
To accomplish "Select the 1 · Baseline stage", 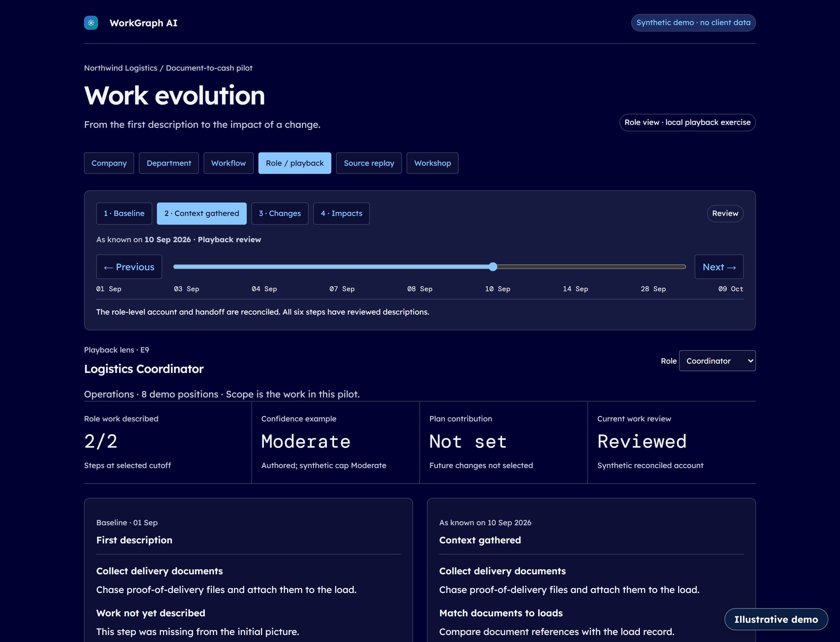I will 124,213.
